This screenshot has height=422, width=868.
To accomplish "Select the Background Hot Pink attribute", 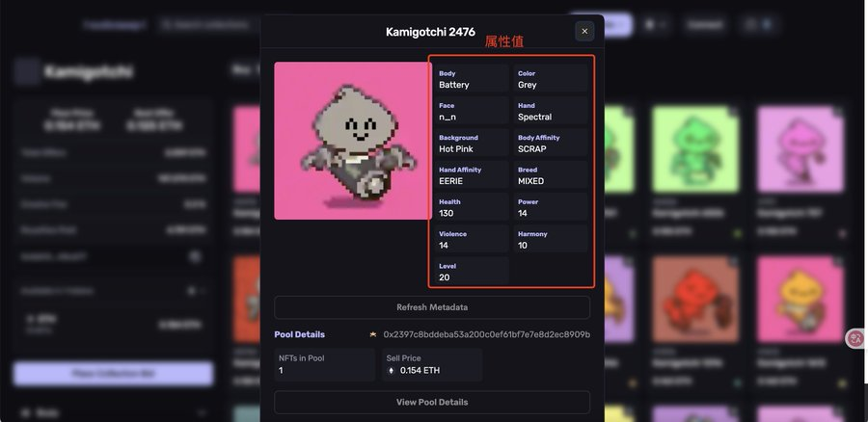I will 472,143.
